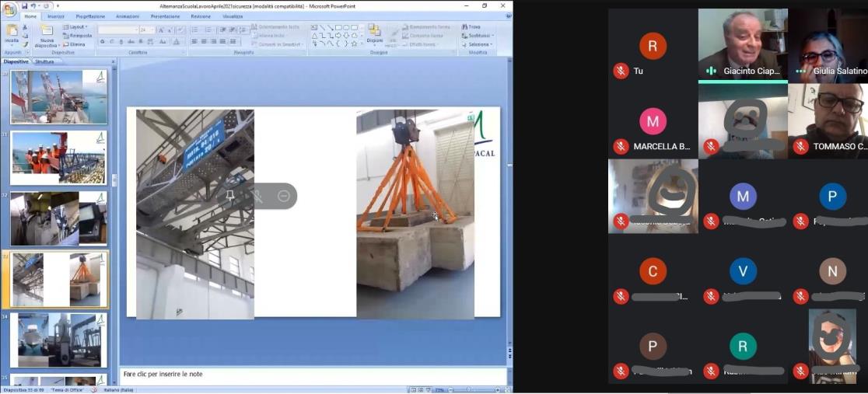This screenshot has width=868, height=394.
Task: Remove participant via overlay minus icon
Action: (x=283, y=196)
